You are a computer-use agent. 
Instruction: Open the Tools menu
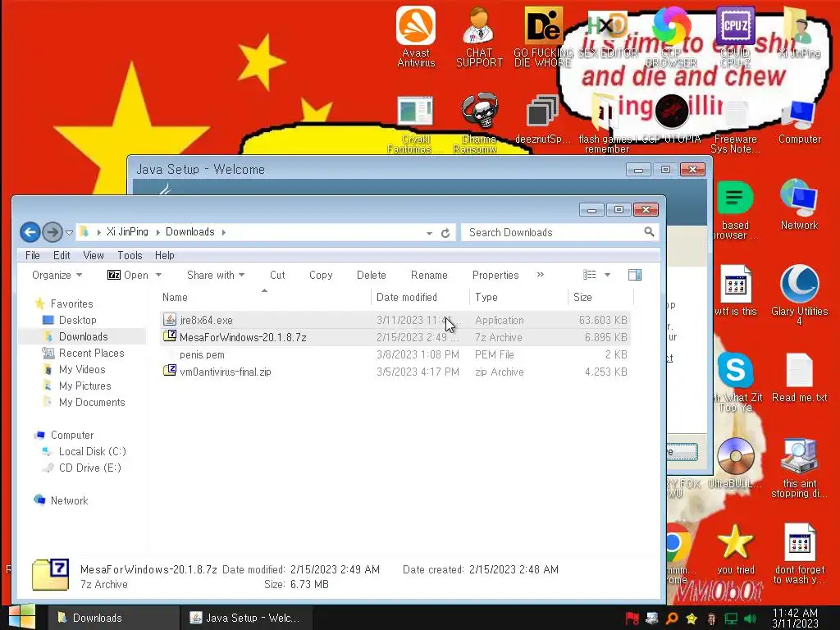(130, 256)
